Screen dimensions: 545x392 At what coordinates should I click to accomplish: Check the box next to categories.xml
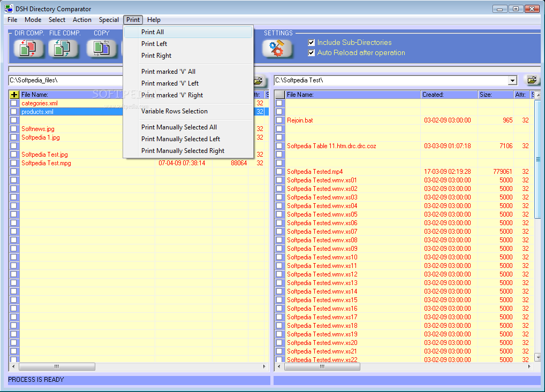point(13,103)
